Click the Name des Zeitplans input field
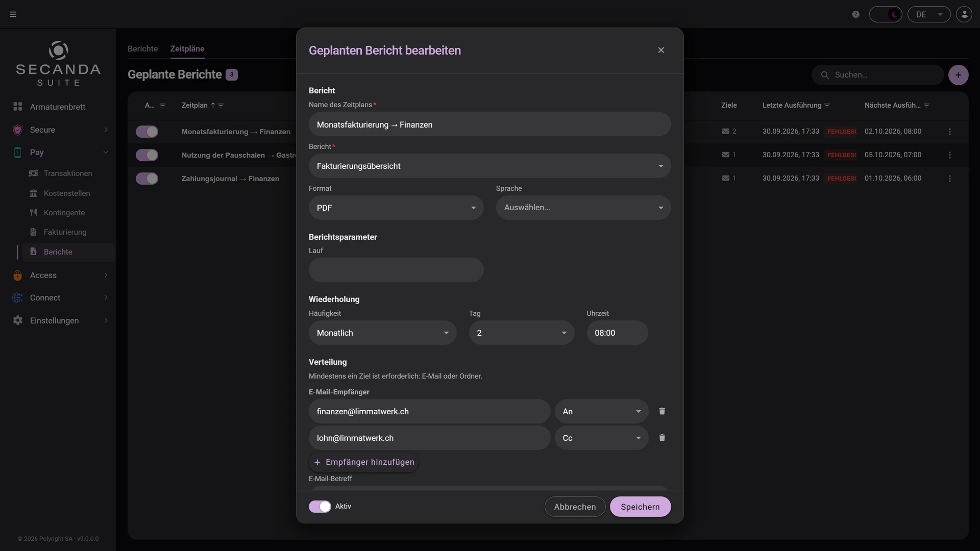 coord(490,124)
